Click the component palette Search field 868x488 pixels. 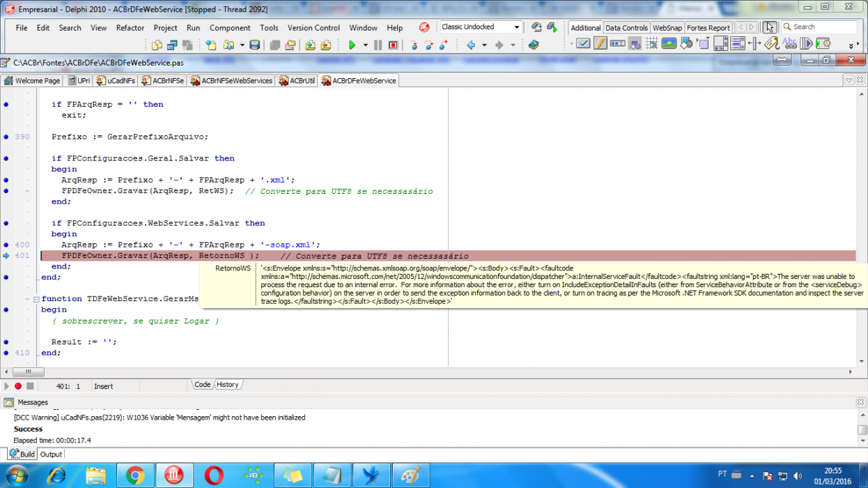(819, 27)
